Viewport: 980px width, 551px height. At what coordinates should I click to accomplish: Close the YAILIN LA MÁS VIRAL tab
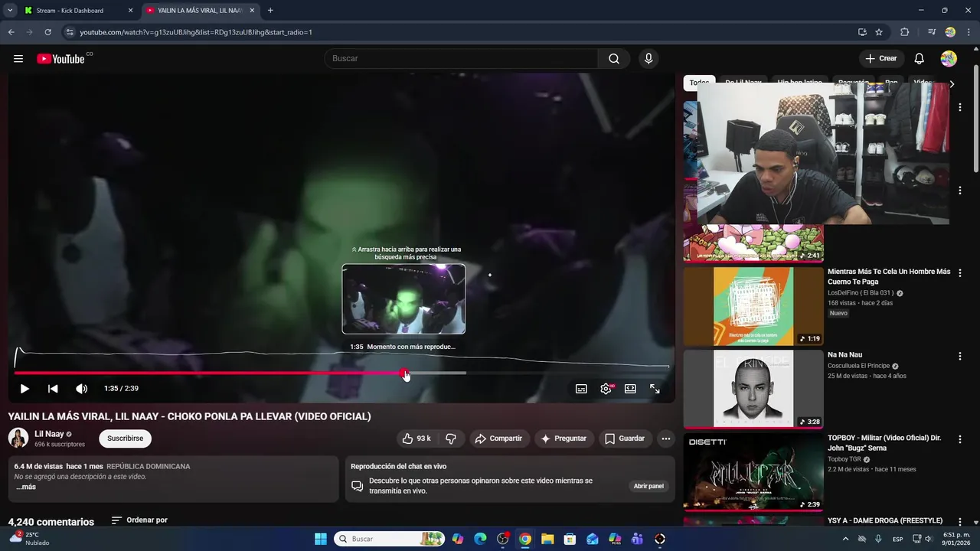[x=252, y=11]
